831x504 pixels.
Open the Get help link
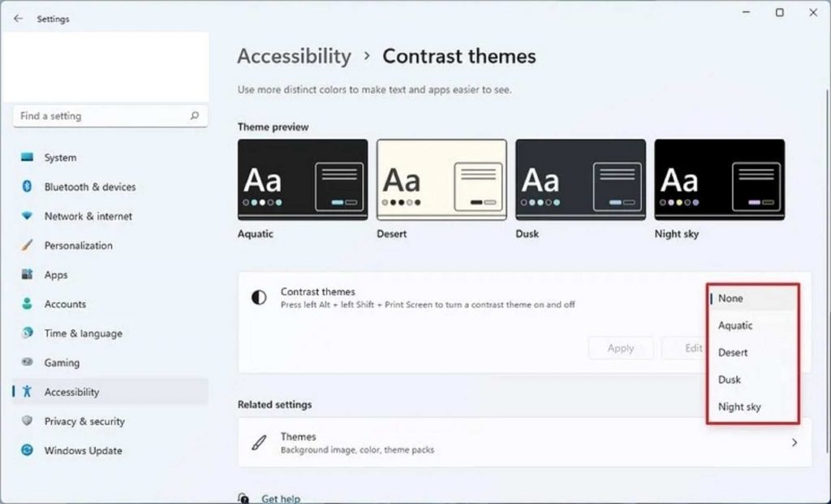click(x=281, y=498)
